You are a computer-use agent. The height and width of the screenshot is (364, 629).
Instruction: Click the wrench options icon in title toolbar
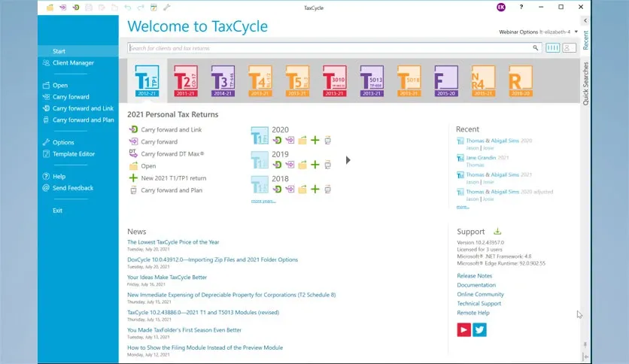tap(166, 8)
